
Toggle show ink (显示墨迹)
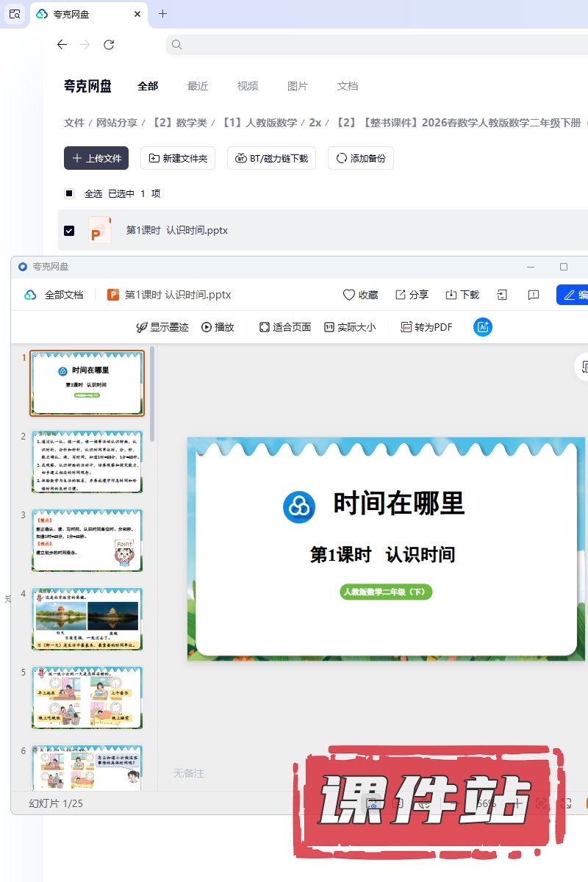pyautogui.click(x=142, y=327)
